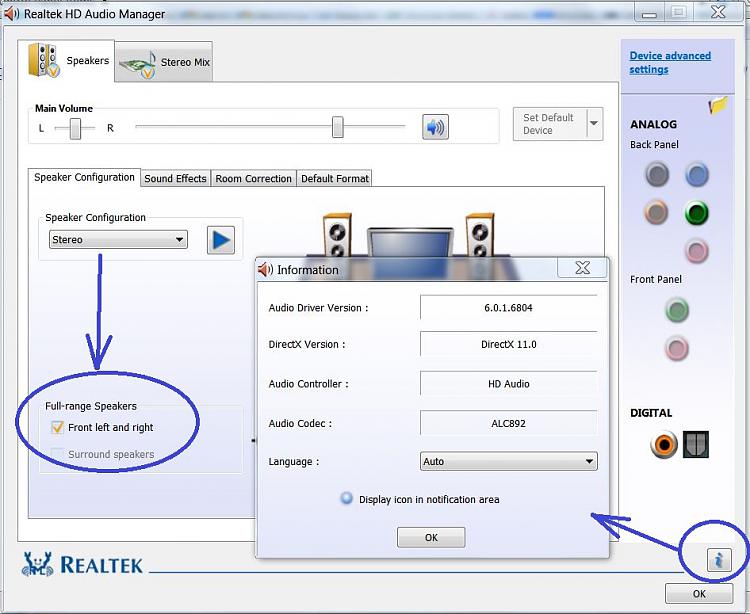Click the mute speaker icon beside Main Volume
Viewport: 750px width, 614px height.
coord(435,127)
